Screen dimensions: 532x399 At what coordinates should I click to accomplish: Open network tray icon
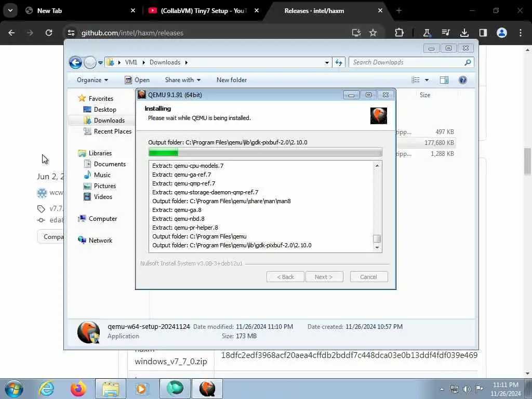(x=454, y=389)
